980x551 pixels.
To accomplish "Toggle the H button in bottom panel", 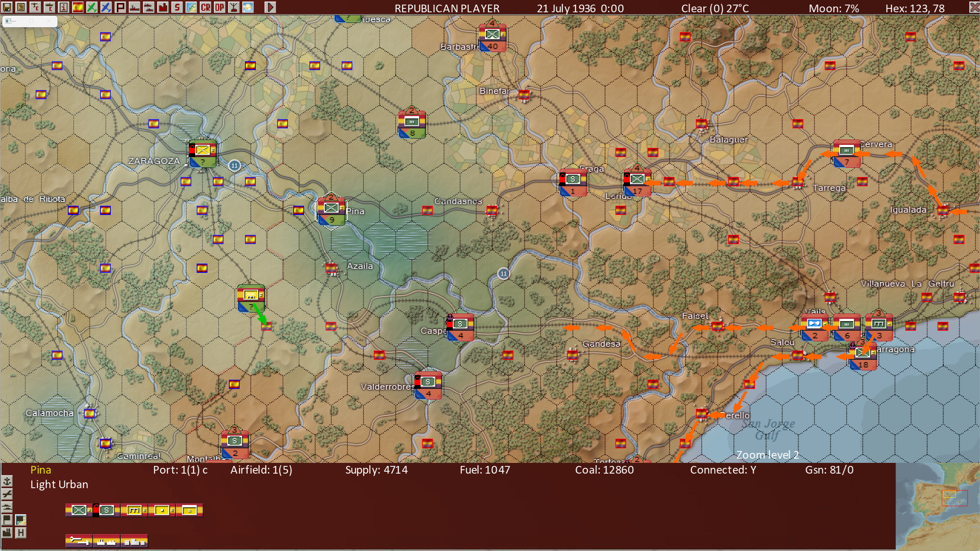I will (x=21, y=533).
